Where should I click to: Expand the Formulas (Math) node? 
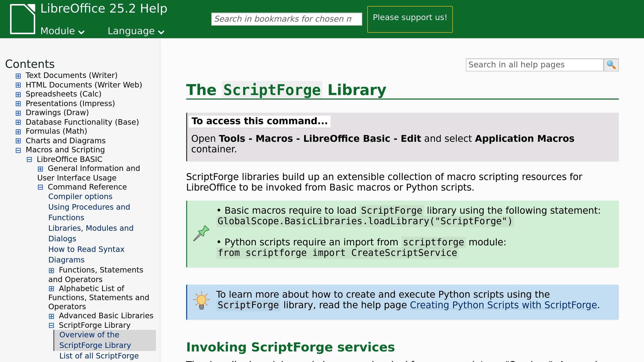pos(18,131)
